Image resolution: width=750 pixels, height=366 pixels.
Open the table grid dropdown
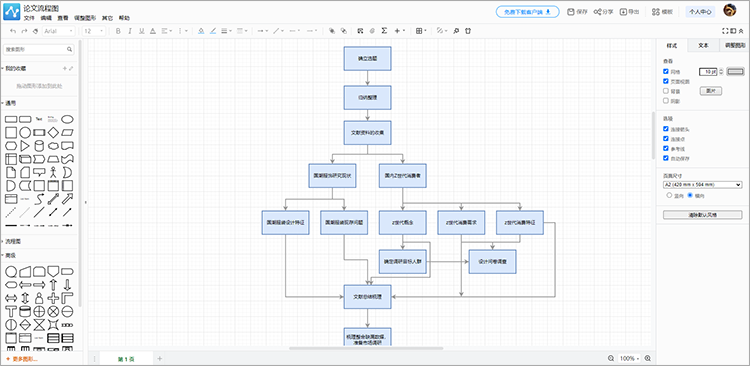pos(421,31)
